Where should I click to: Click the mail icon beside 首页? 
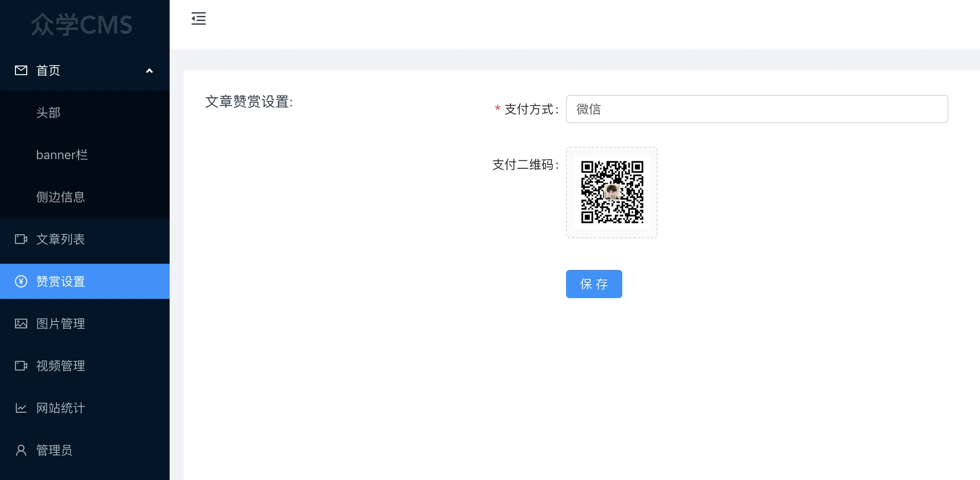pos(21,70)
